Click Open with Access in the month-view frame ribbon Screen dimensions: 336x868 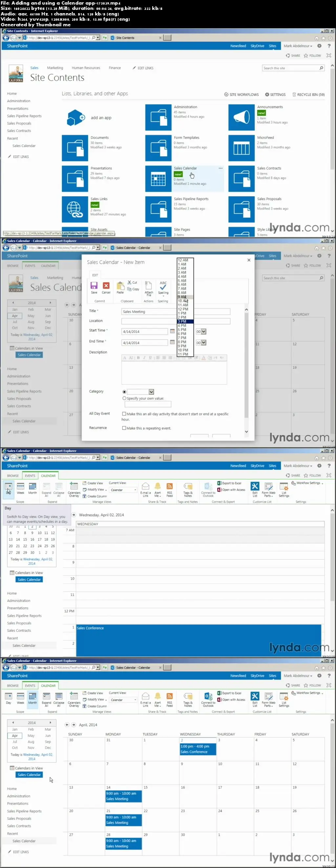click(x=232, y=700)
